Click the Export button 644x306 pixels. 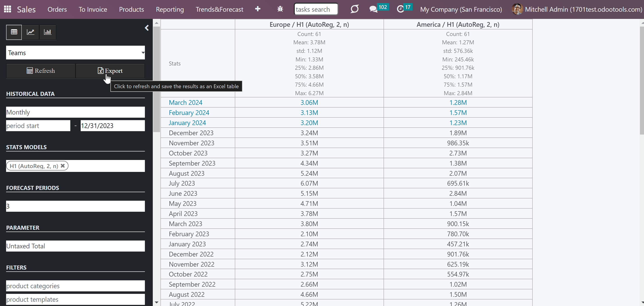click(110, 71)
